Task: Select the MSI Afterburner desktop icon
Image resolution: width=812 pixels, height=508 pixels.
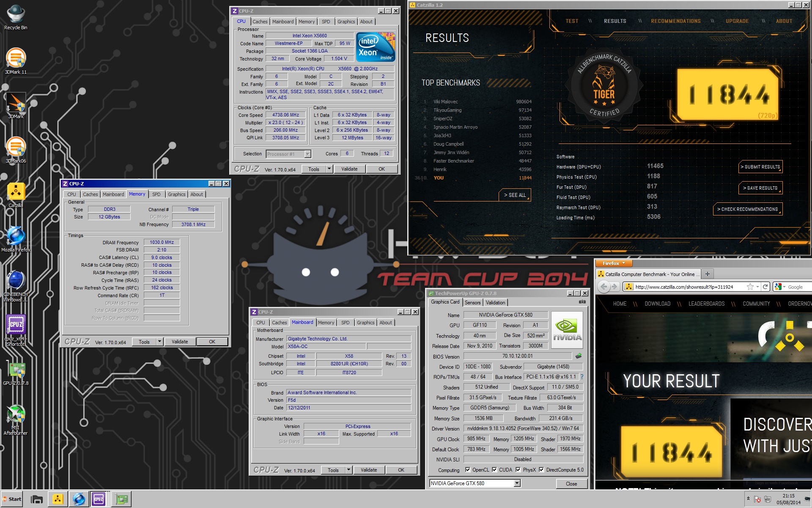Action: 16,420
